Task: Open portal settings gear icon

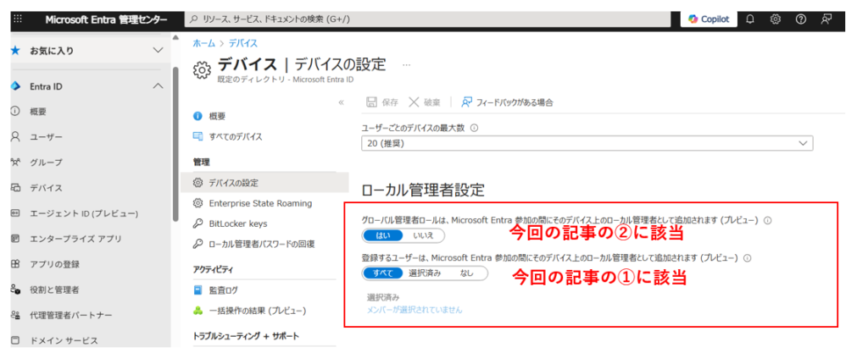Action: [775, 19]
